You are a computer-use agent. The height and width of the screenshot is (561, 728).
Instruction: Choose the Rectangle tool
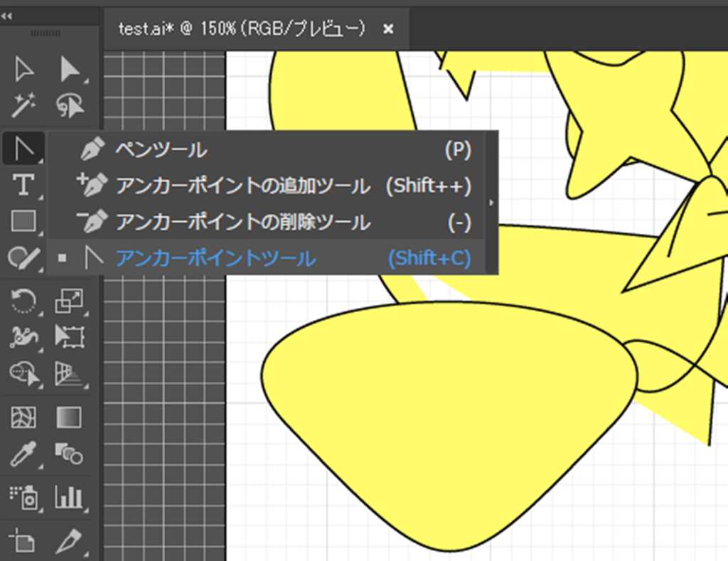[23, 222]
